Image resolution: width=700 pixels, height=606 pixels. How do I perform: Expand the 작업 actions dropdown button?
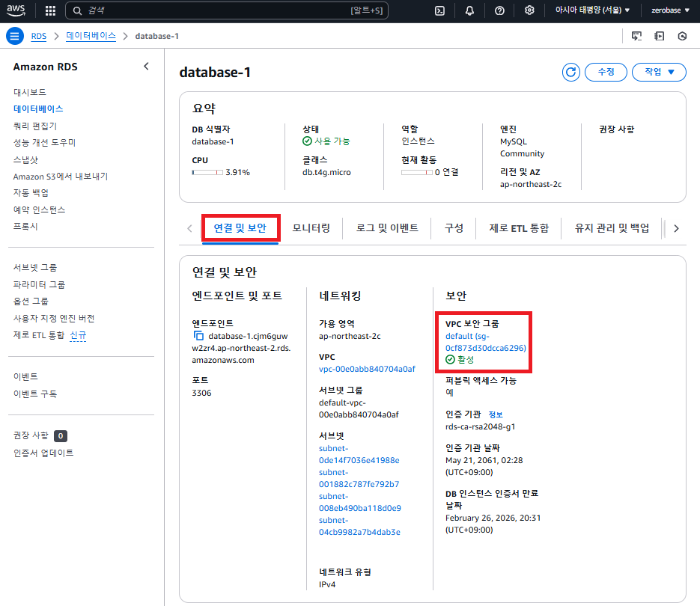(x=659, y=72)
